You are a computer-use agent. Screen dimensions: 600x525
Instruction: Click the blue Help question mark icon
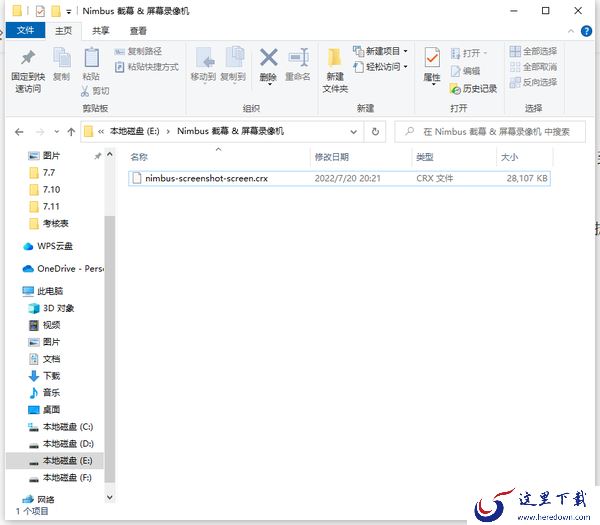click(x=586, y=31)
